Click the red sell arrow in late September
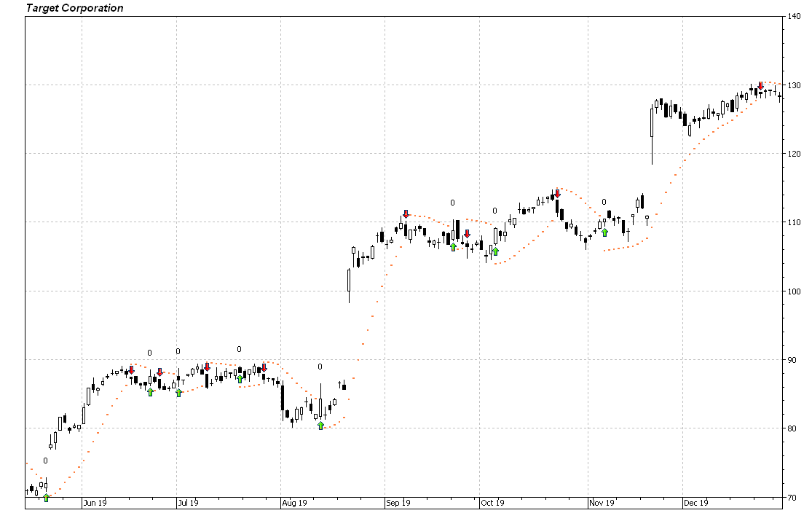Image resolution: width=812 pixels, height=513 pixels. tap(467, 234)
